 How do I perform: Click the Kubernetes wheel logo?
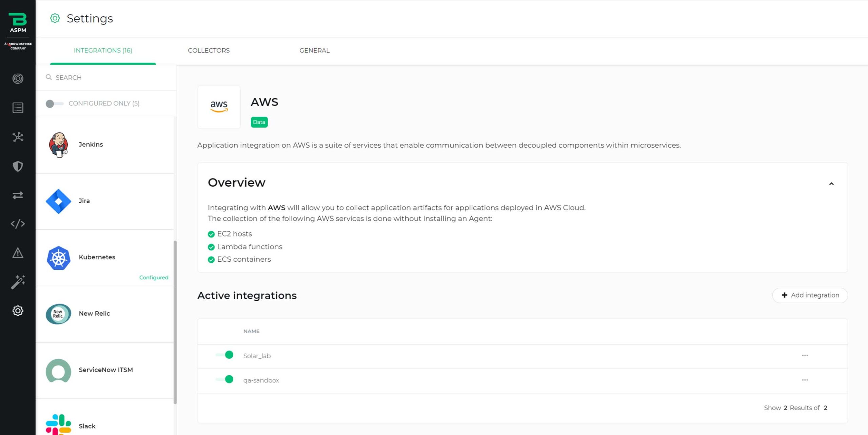(x=58, y=258)
